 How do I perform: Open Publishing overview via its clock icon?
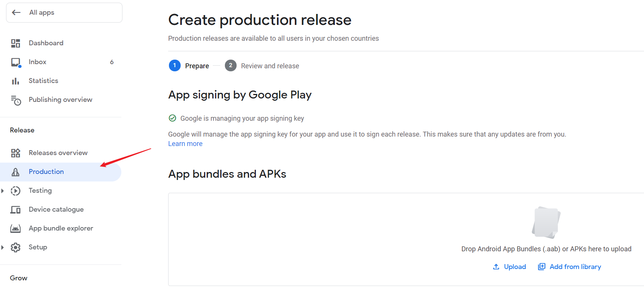pyautogui.click(x=15, y=100)
